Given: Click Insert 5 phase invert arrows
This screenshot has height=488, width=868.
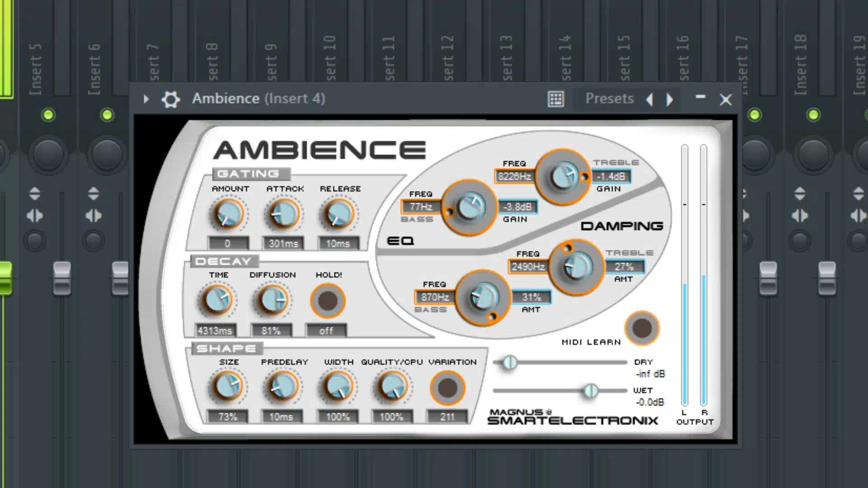Looking at the screenshot, I should [35, 193].
